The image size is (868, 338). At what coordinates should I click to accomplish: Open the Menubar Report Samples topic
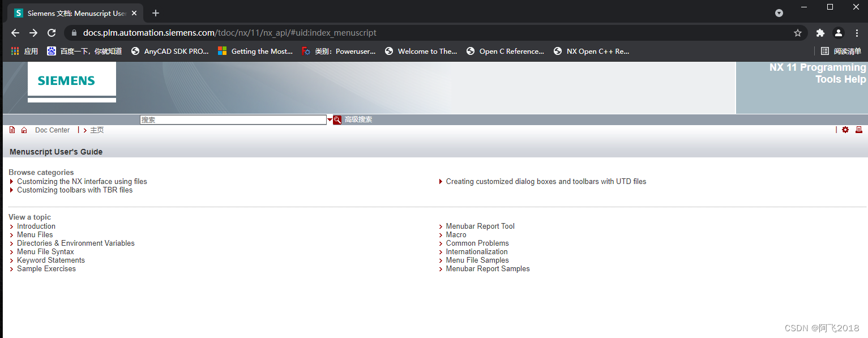point(488,269)
